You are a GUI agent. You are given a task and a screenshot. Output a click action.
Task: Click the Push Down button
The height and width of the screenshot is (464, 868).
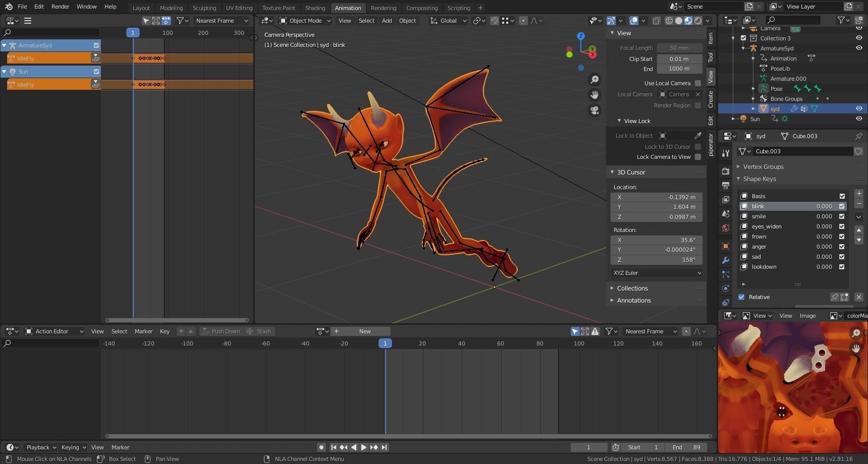pyautogui.click(x=221, y=331)
